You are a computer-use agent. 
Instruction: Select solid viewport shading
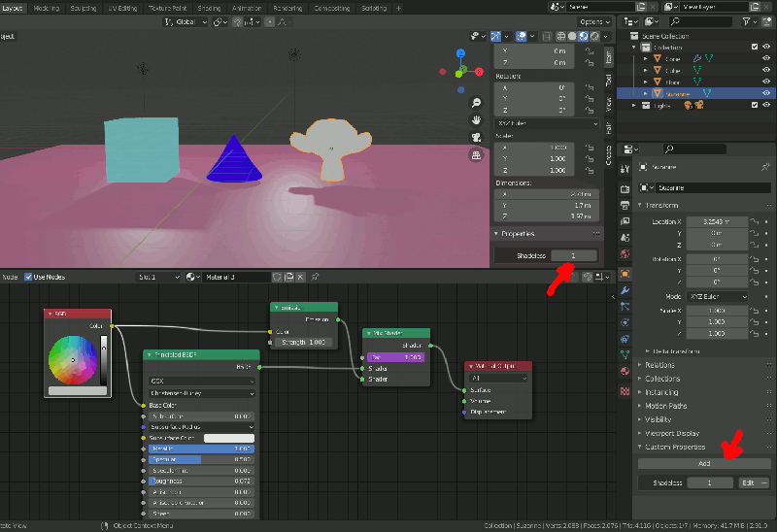(x=572, y=36)
